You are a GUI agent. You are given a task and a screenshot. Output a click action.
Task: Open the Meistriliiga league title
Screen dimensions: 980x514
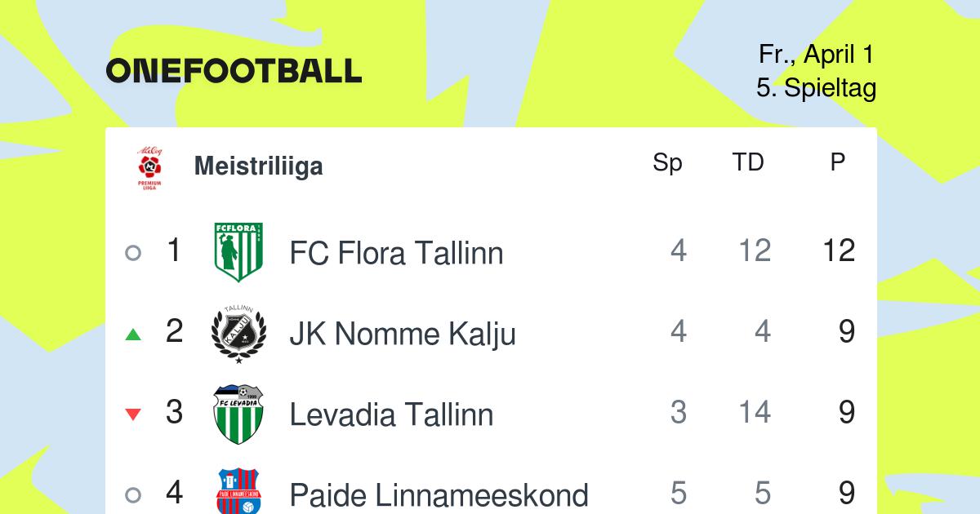(258, 166)
